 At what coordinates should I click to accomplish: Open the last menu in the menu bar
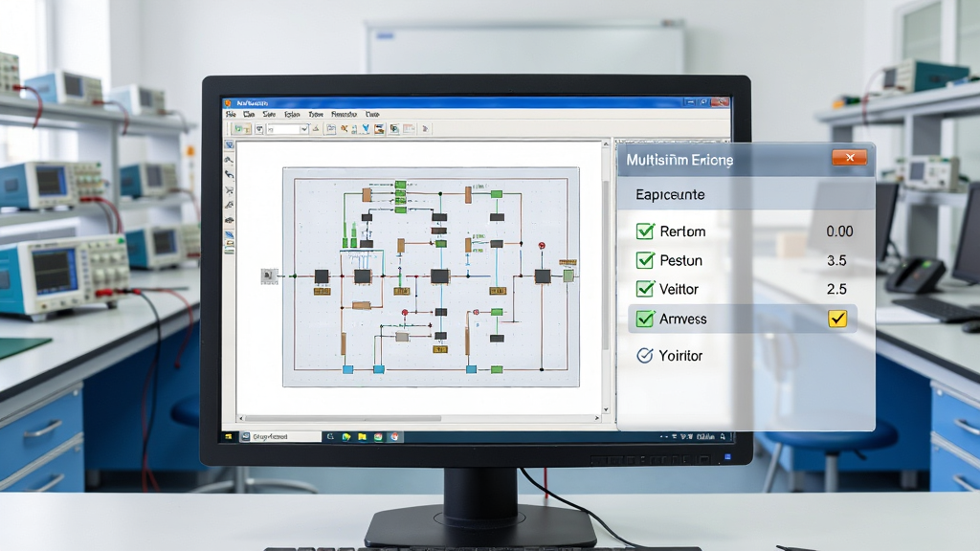(372, 115)
